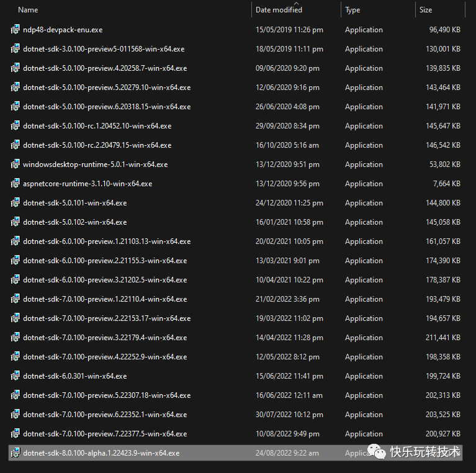Viewport: 476px width, 473px height.
Task: Click icon of dotnet-sdk-7.0.100-preview.4 file
Action: 15,356
